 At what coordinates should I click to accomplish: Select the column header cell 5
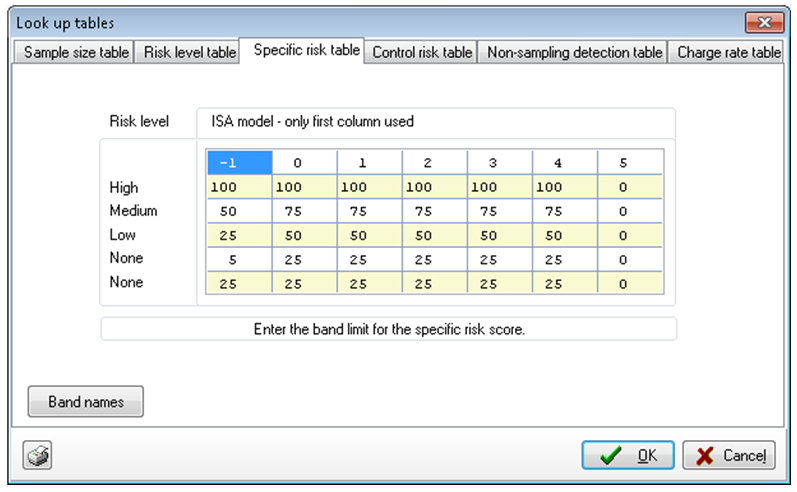[630, 163]
